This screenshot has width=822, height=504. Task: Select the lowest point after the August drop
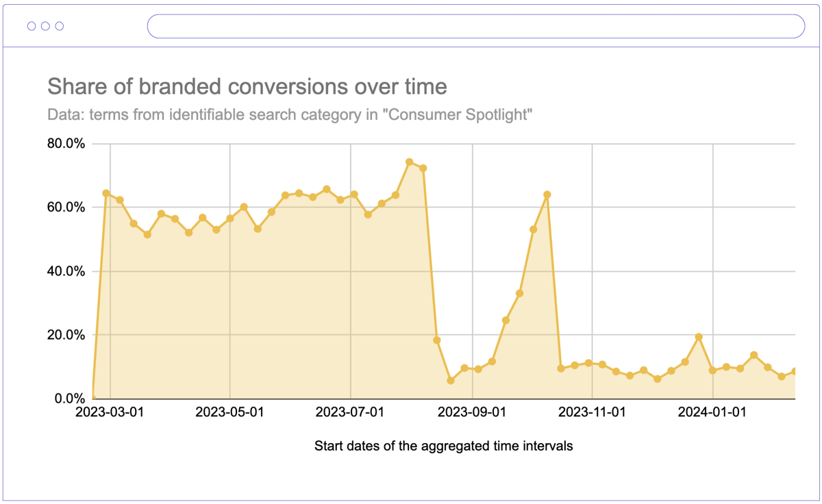click(x=451, y=380)
